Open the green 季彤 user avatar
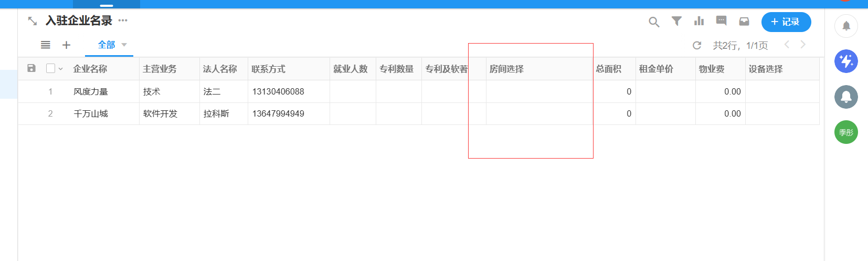The height and width of the screenshot is (261, 868). point(846,132)
